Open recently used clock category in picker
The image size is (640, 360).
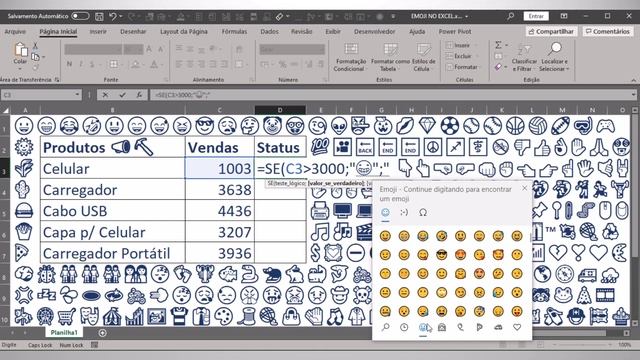[x=404, y=327]
